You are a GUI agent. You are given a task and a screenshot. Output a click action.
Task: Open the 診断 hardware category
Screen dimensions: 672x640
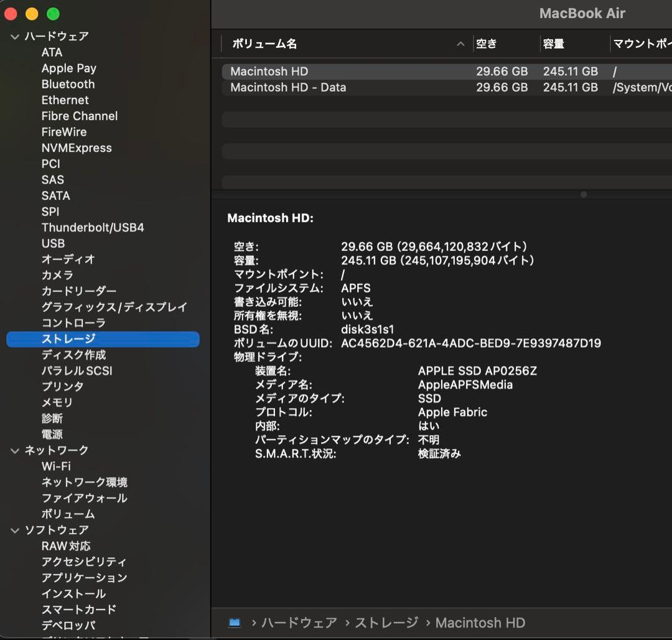(x=53, y=418)
